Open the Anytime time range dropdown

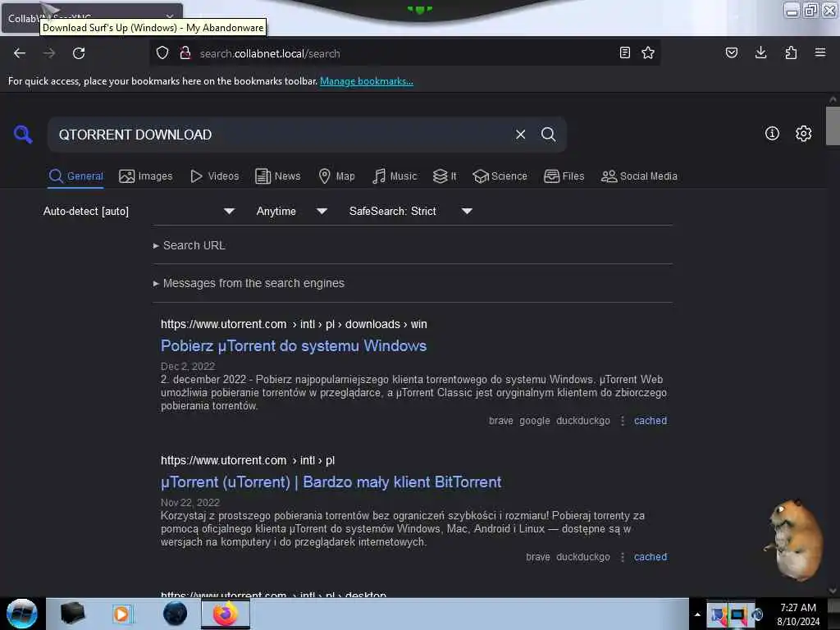[x=292, y=211]
